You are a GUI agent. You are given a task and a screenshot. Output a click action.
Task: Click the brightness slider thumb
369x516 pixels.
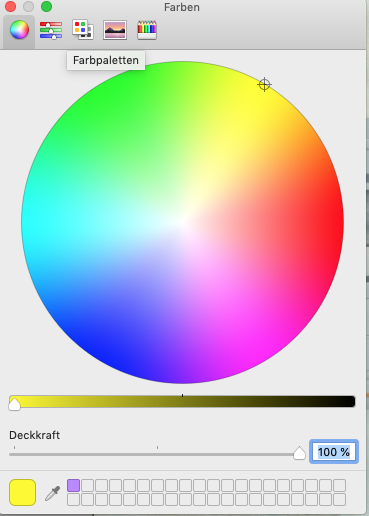coord(14,404)
